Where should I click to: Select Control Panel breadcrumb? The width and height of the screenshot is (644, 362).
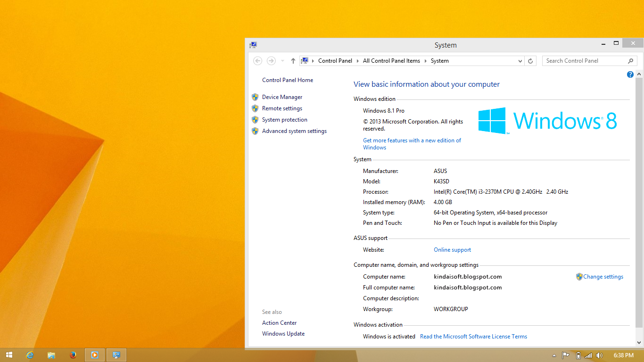point(335,61)
